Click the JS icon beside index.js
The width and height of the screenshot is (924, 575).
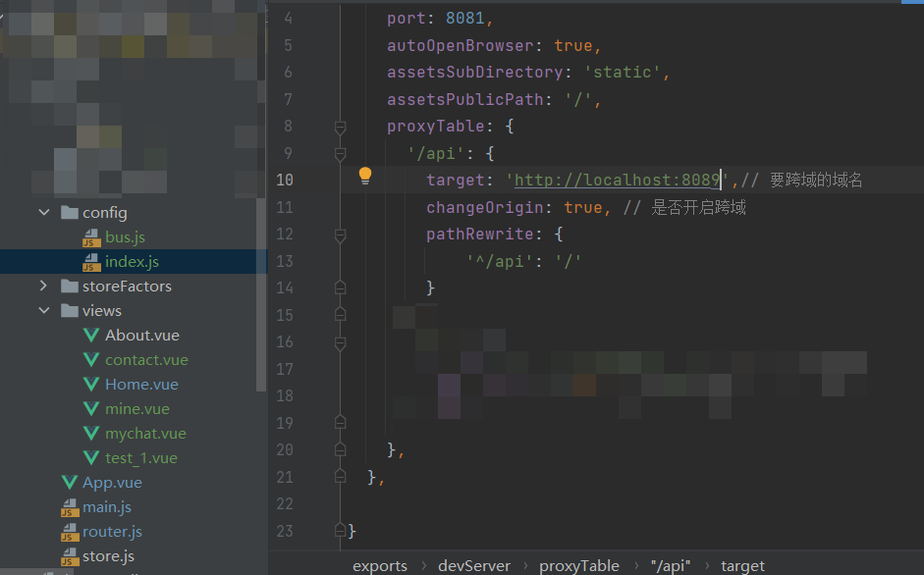pyautogui.click(x=90, y=262)
